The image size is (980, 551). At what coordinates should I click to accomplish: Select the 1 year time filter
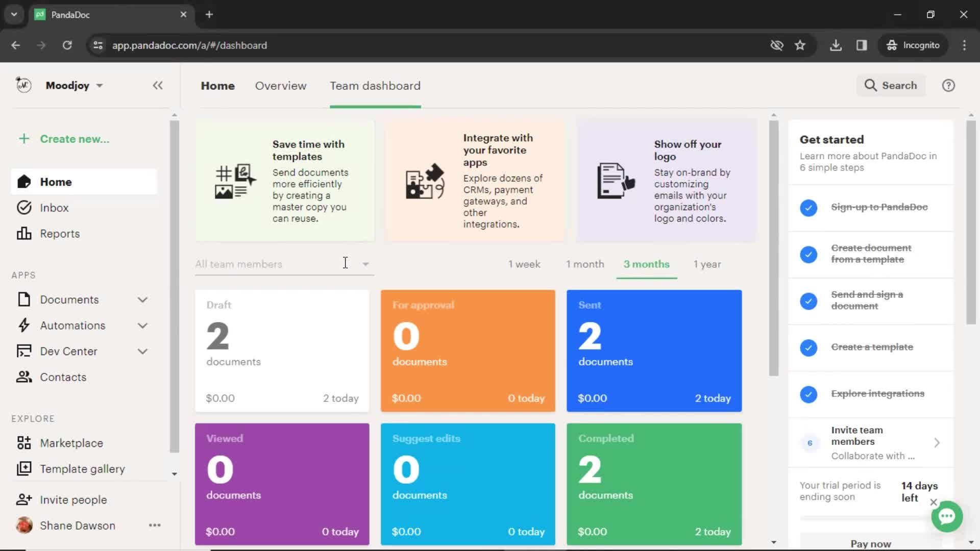707,264
